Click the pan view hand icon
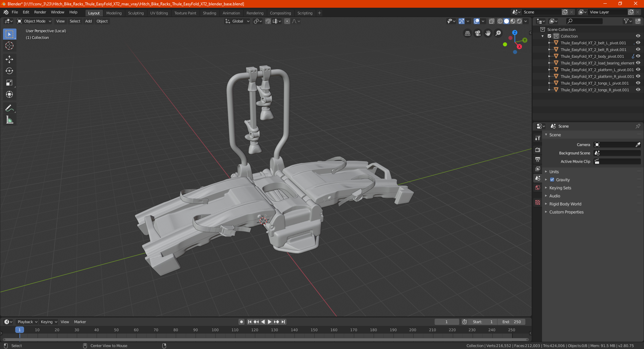 (x=488, y=33)
